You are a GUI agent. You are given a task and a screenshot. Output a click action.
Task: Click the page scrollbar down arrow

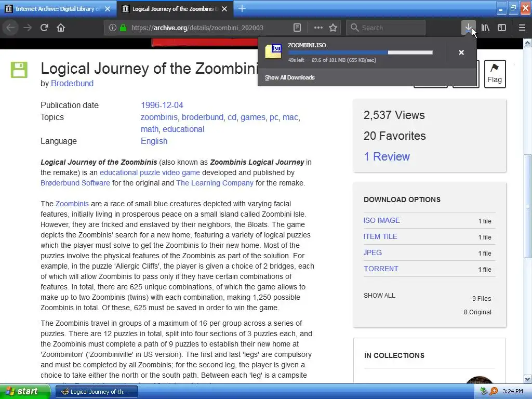[x=528, y=379]
